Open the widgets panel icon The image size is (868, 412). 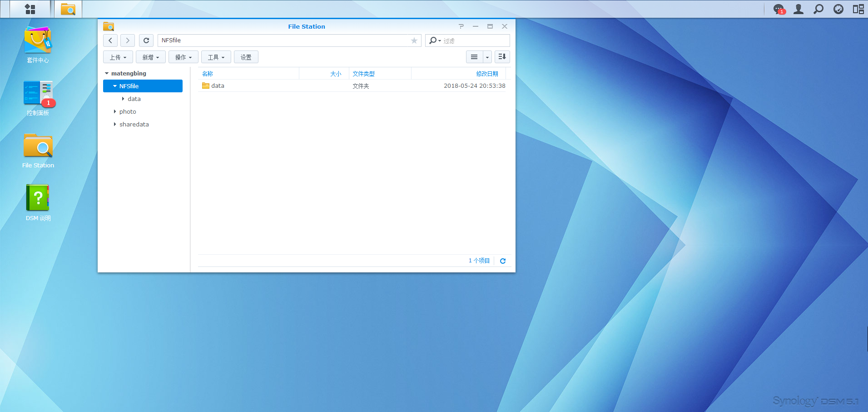[838, 9]
